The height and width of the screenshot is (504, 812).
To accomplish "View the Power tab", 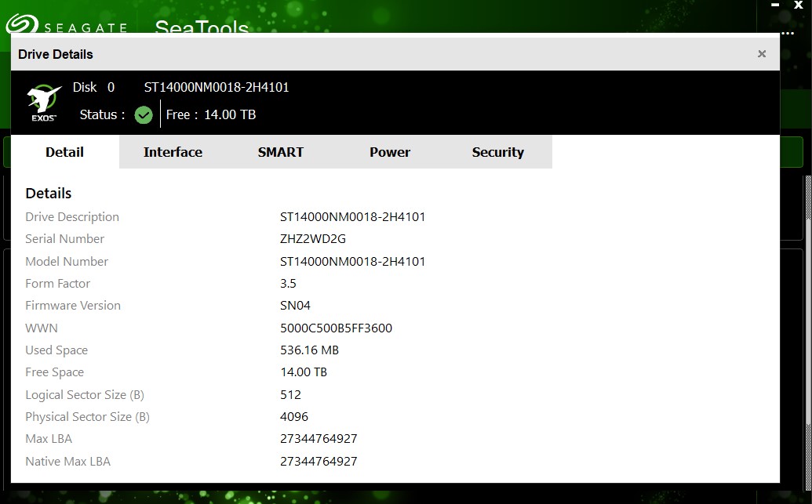I will [390, 152].
